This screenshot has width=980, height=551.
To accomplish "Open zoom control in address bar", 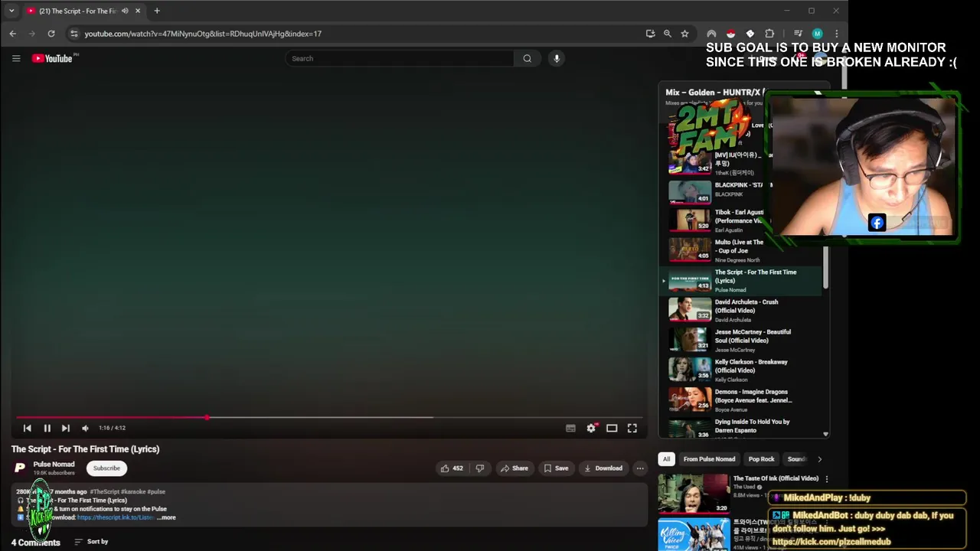I will coord(668,34).
